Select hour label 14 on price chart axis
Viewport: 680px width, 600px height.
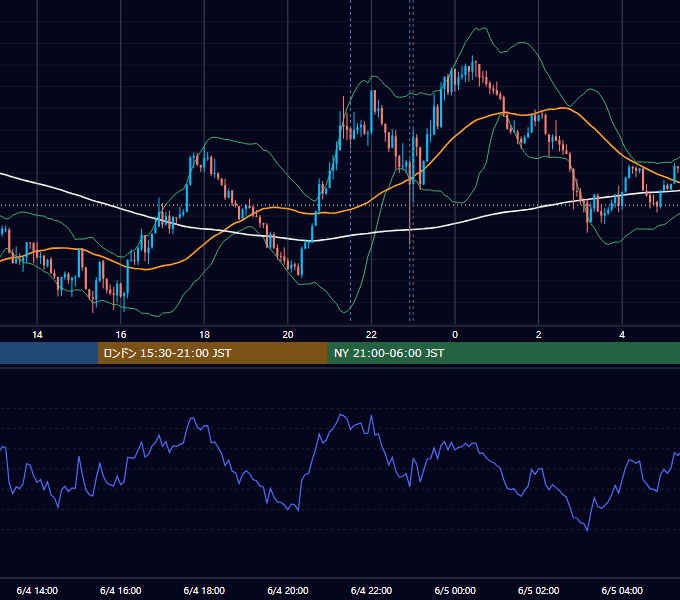(x=37, y=335)
